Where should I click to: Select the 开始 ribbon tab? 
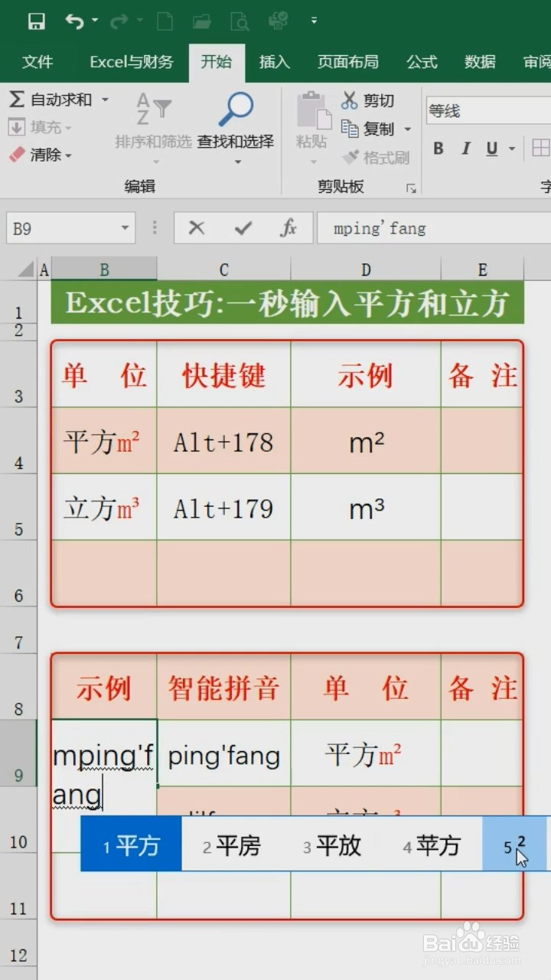point(217,62)
